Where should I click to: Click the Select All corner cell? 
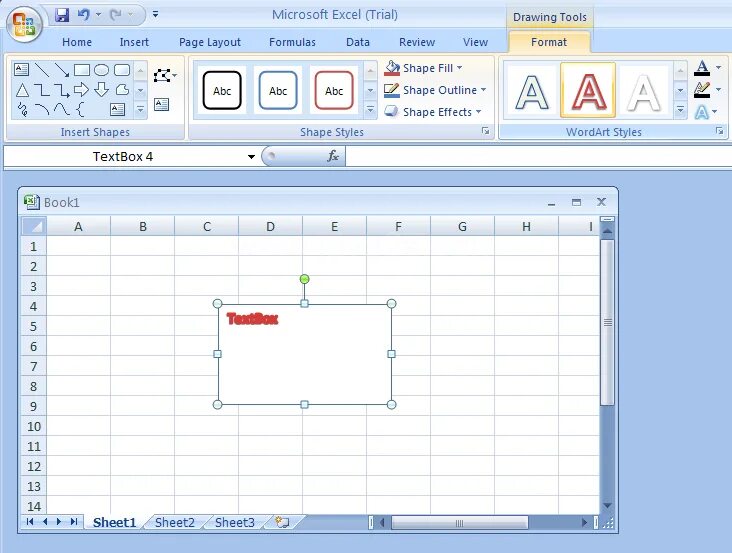tap(34, 226)
